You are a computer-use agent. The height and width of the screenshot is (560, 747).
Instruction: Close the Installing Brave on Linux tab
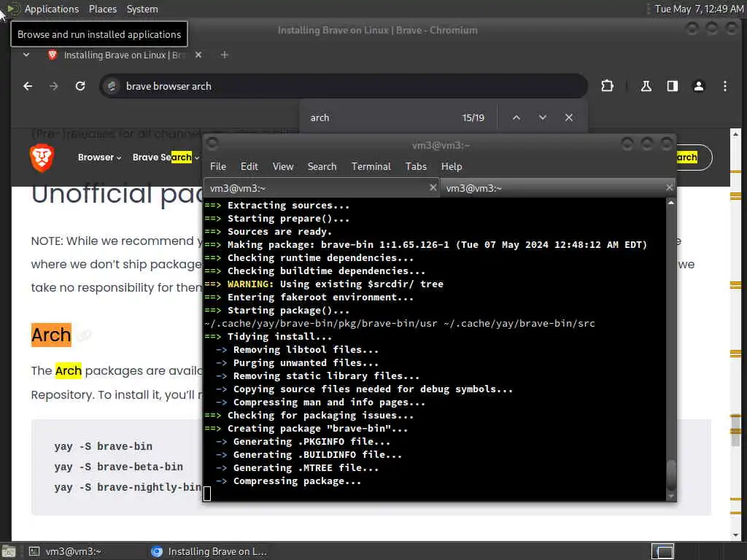tap(198, 55)
